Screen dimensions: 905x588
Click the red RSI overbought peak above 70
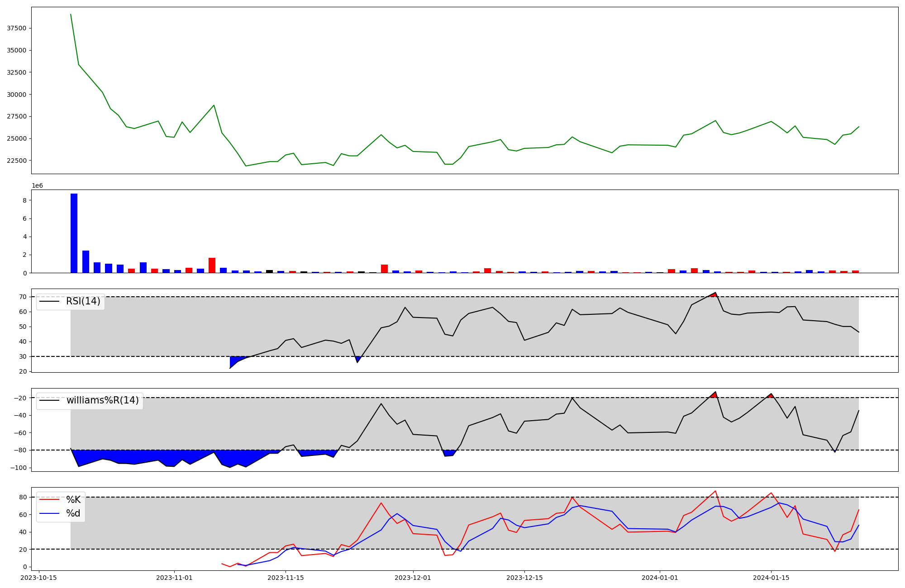point(714,295)
